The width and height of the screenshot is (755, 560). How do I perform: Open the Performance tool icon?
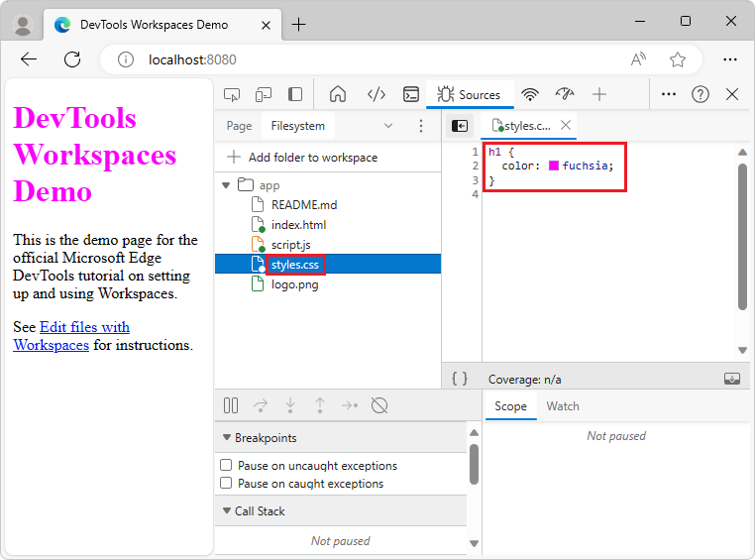coord(565,93)
